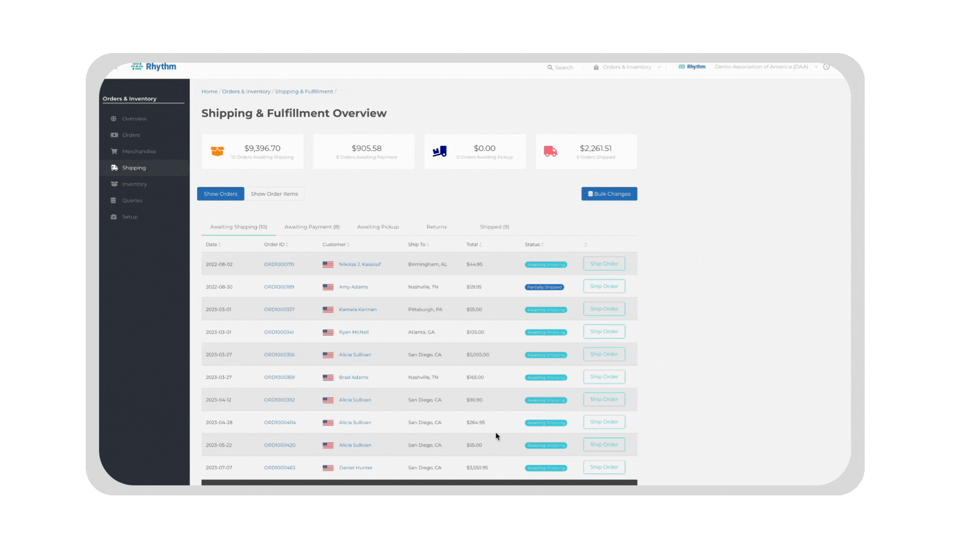980x551 pixels.
Task: Sort table by Total column
Action: [474, 245]
